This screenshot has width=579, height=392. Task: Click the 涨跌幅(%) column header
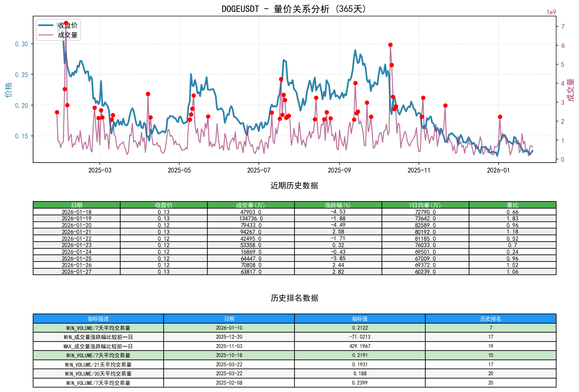338,204
